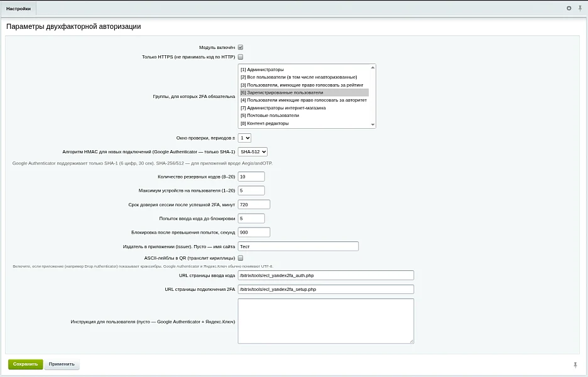Pin the tab panel using top pin icon

pyautogui.click(x=580, y=8)
